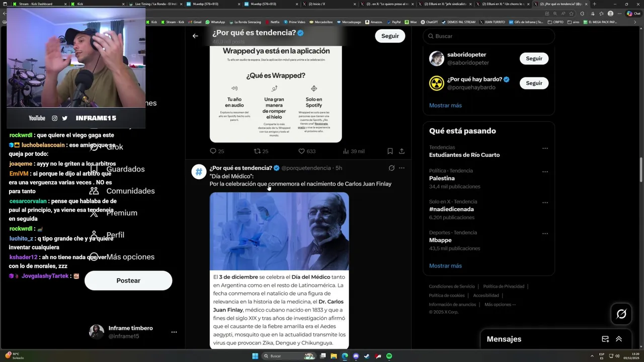Open the Palestina trending topic
The width and height of the screenshot is (644, 362).
(x=442, y=178)
